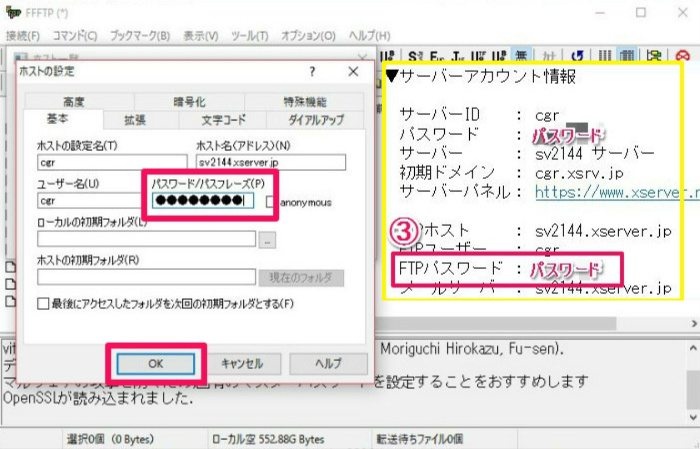Screen dimensions: 700x449
Task: Click the OK button
Action: tap(155, 364)
